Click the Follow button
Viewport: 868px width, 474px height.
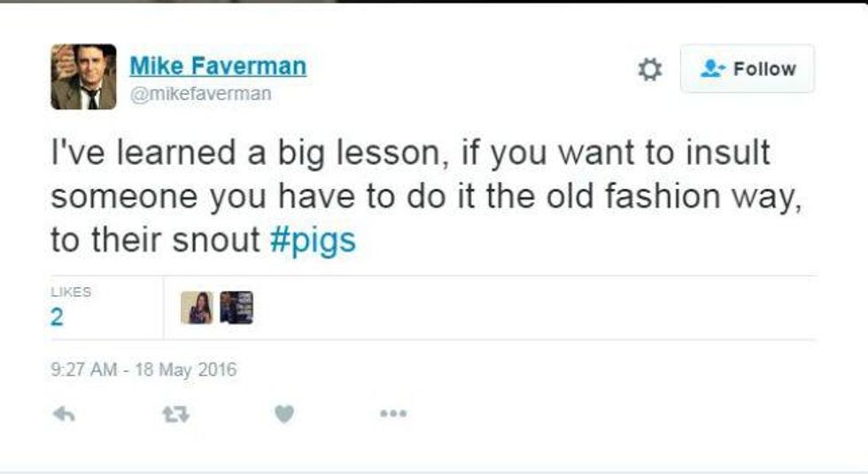[748, 69]
